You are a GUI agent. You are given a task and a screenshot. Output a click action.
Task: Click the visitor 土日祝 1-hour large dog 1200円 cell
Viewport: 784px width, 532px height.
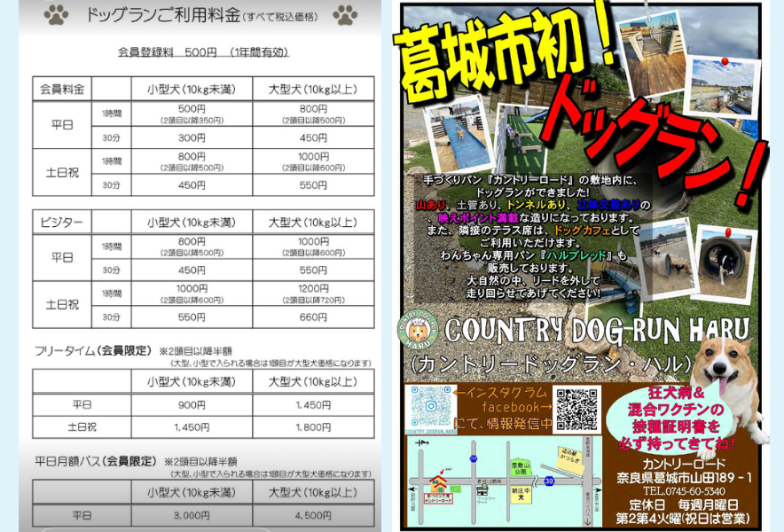point(313,293)
